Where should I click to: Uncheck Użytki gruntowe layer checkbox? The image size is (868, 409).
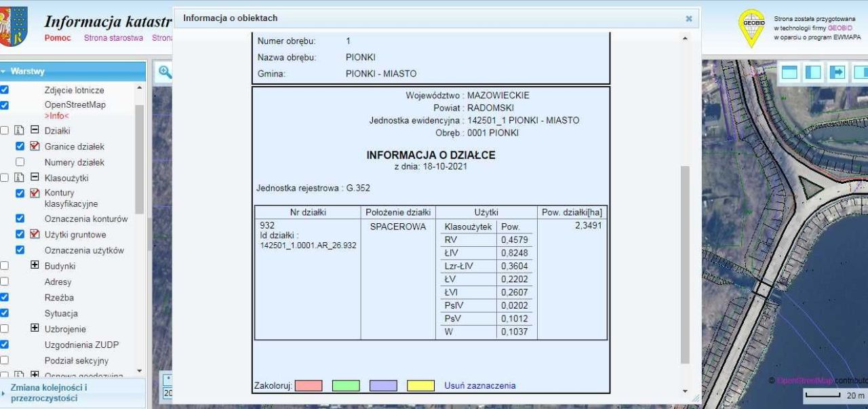pyautogui.click(x=20, y=235)
